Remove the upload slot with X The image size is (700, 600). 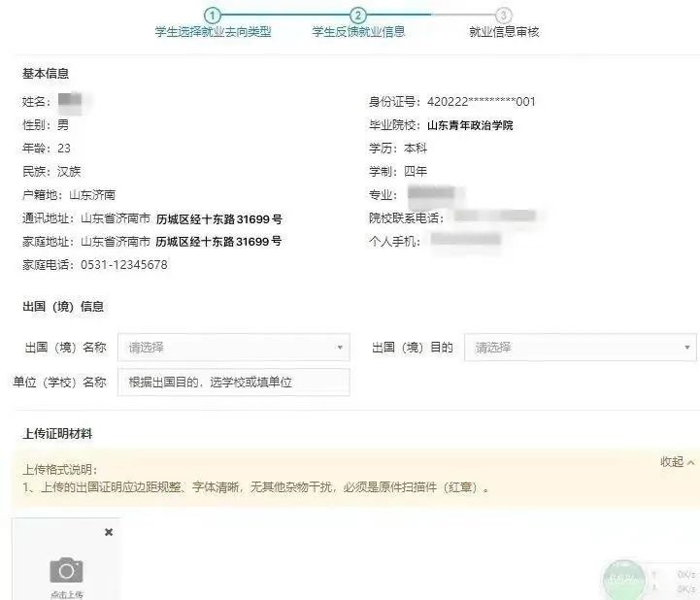(109, 532)
